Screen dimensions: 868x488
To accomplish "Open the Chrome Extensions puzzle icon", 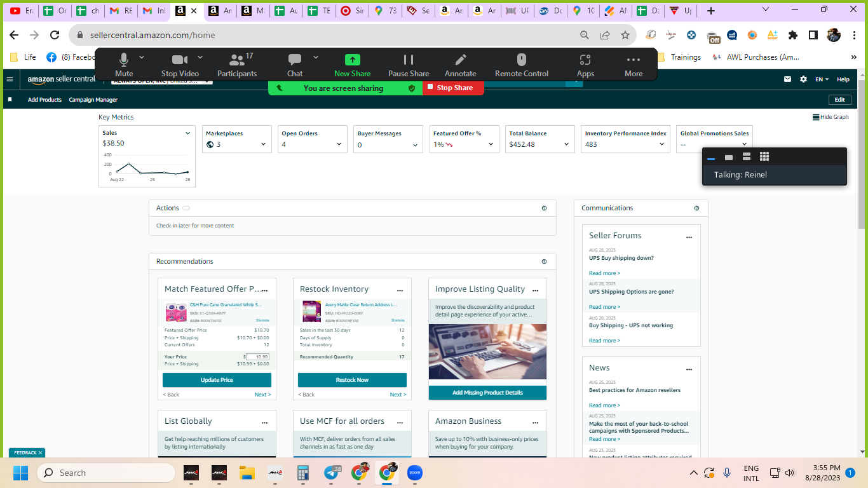I will coord(792,36).
